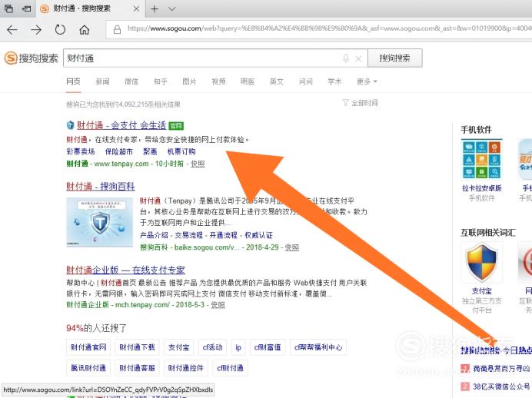The image size is (532, 398).
Task: Close the 财付通 - 搜狗搜索 tab
Action: (136, 8)
